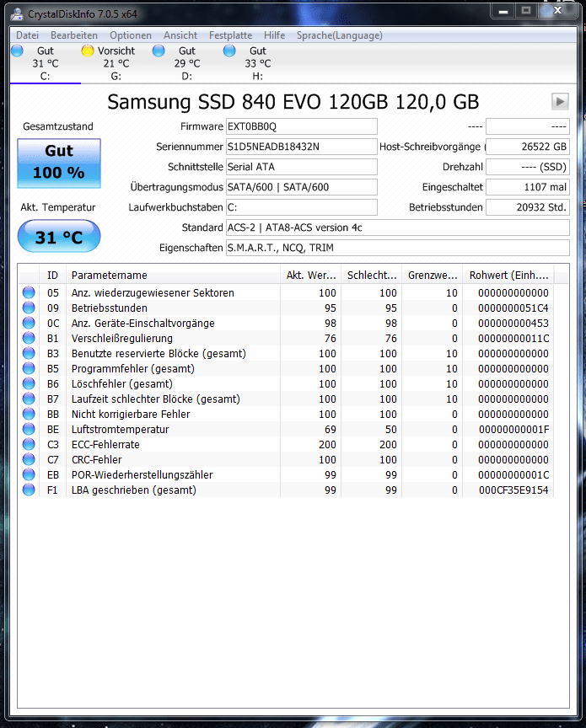
Task: Open the Optionen menu
Action: tap(131, 35)
